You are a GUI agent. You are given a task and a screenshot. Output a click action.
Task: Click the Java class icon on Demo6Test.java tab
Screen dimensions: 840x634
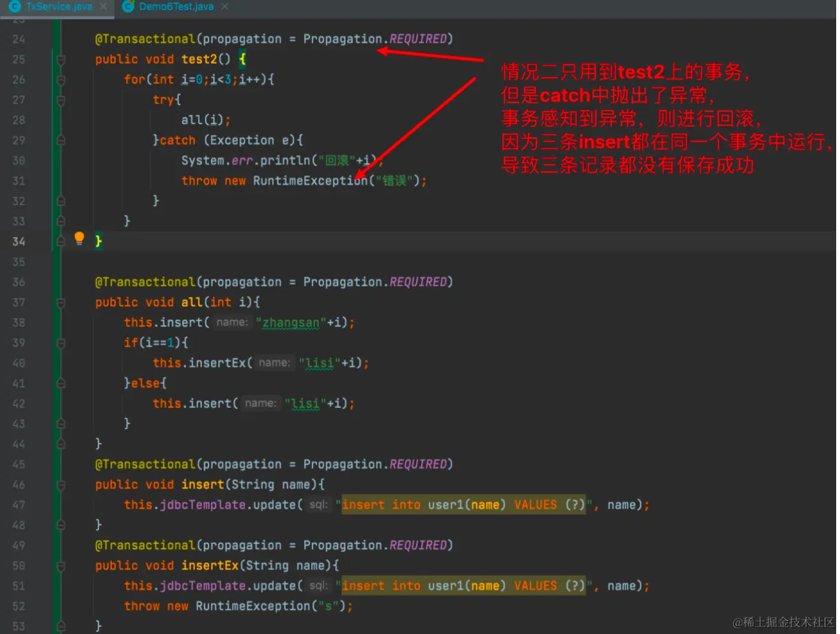[x=128, y=6]
